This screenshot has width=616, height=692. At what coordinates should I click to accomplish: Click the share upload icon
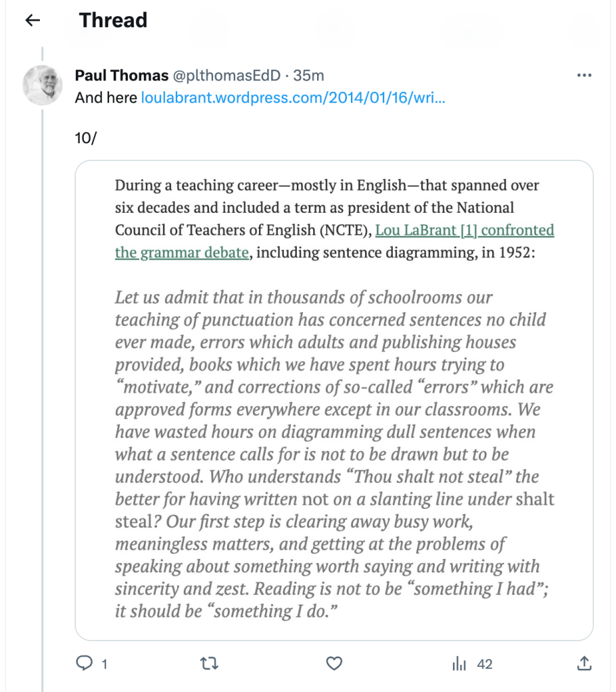[585, 664]
